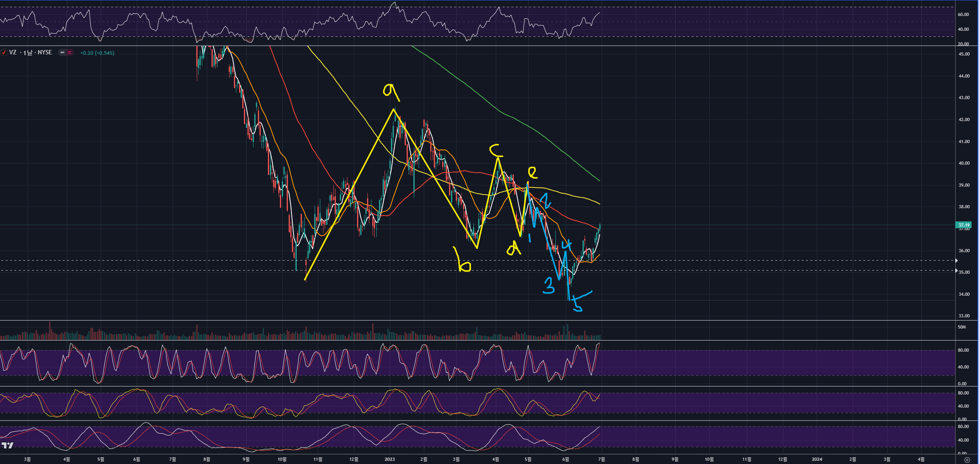Click lower dashed line's arrow near 35.00
Screen dimensions: 980x464
pos(956,271)
